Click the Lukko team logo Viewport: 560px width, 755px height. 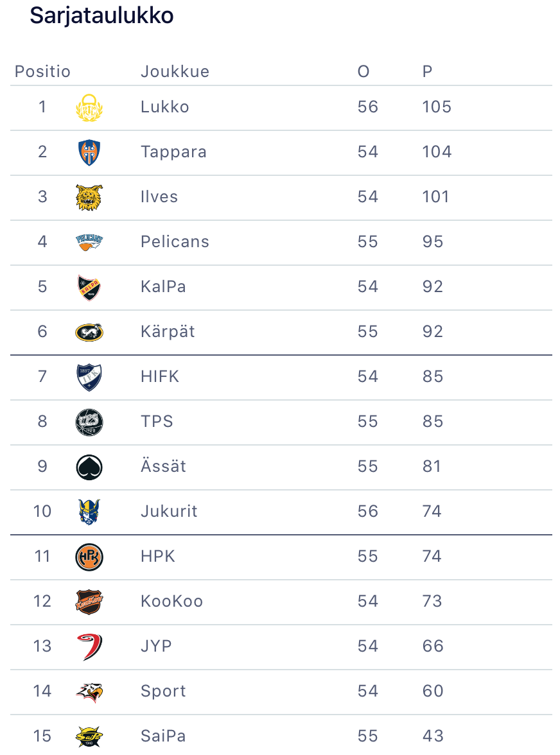coord(89,107)
